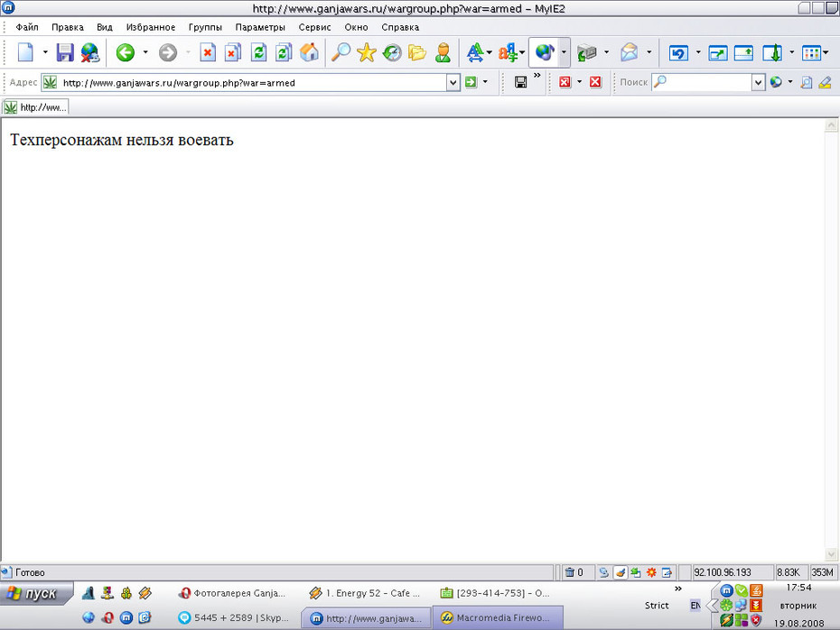Click the find in page magnifier icon
The image size is (840, 630).
tap(806, 82)
